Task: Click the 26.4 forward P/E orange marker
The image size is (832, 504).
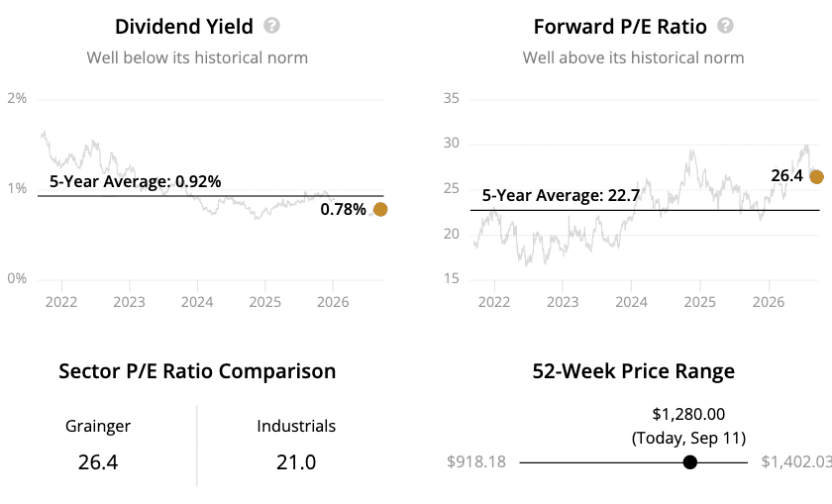Action: pyautogui.click(x=816, y=176)
